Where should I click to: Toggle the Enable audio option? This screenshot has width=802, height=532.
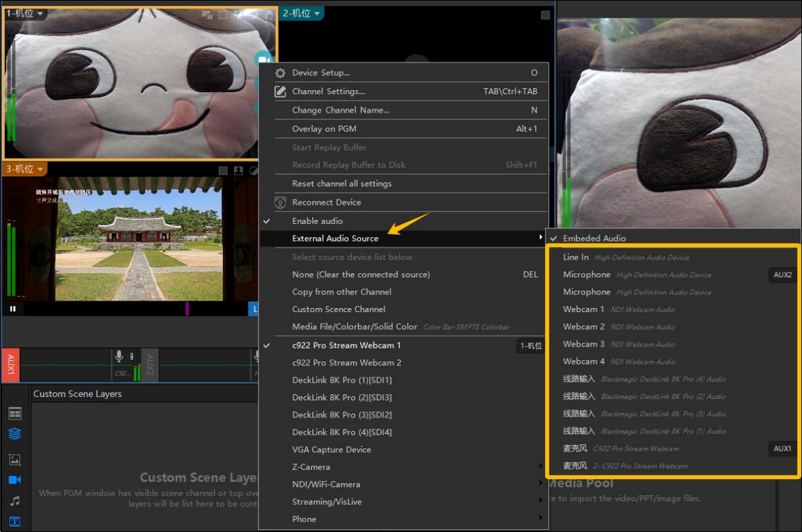pyautogui.click(x=318, y=221)
